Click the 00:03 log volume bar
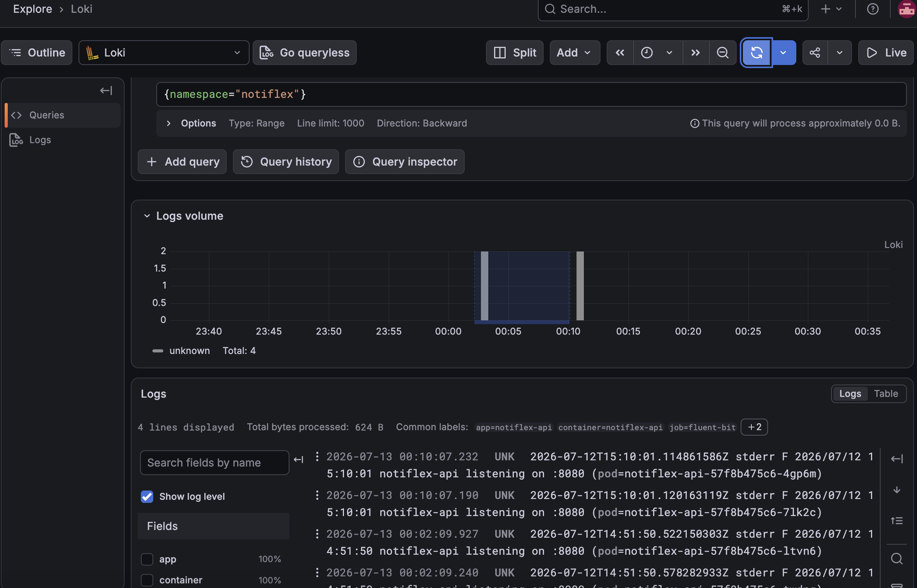Screen dimensions: 917x588 484,286
